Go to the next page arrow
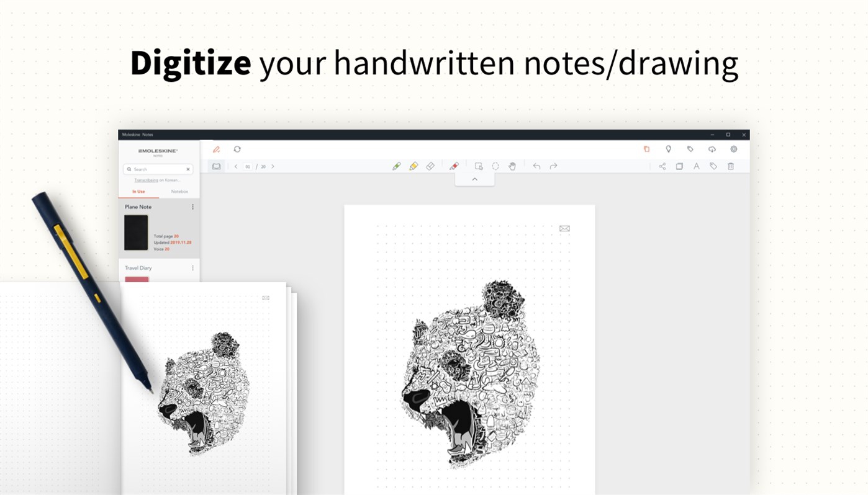The image size is (868, 495). click(x=273, y=166)
